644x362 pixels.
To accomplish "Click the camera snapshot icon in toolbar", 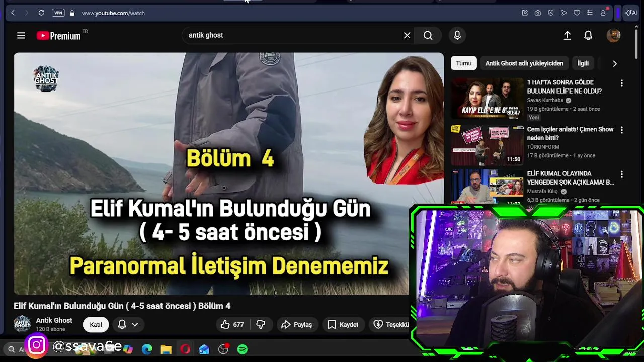I will [x=538, y=13].
